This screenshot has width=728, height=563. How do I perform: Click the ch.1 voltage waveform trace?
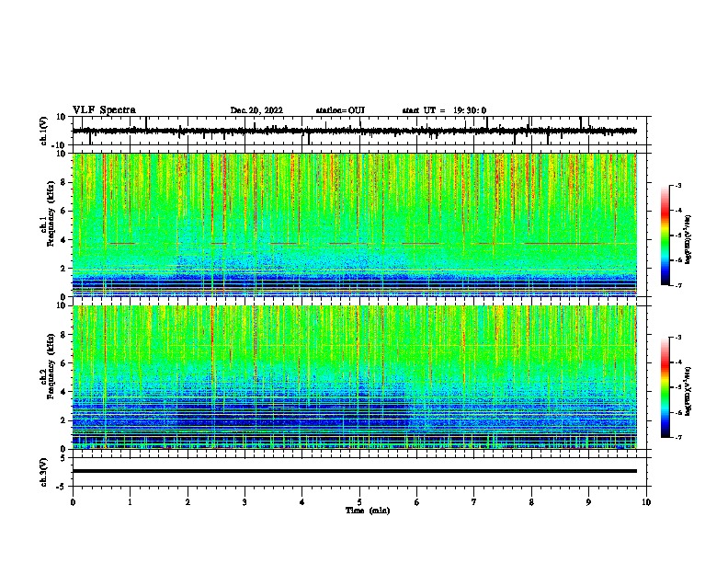click(x=355, y=131)
